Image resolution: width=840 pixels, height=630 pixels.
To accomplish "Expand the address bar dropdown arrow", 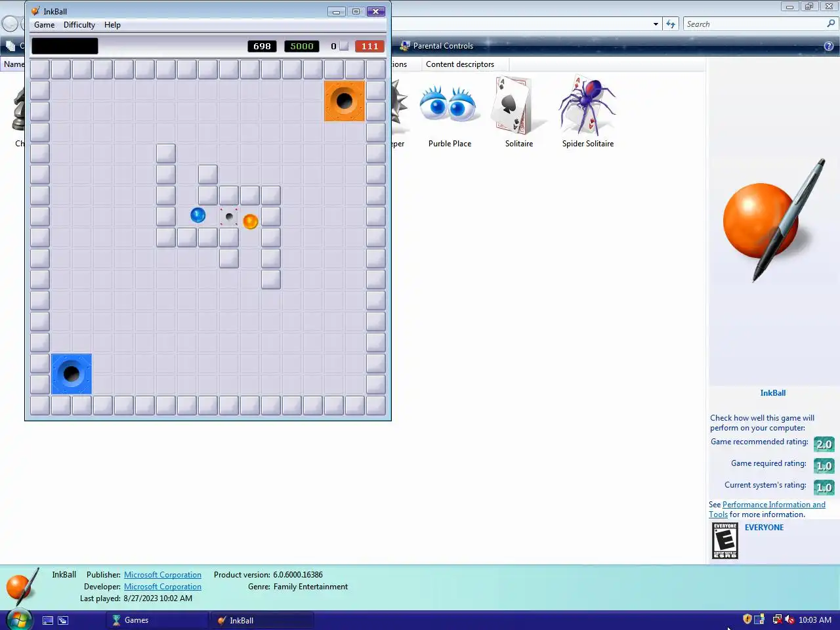I will 656,24.
